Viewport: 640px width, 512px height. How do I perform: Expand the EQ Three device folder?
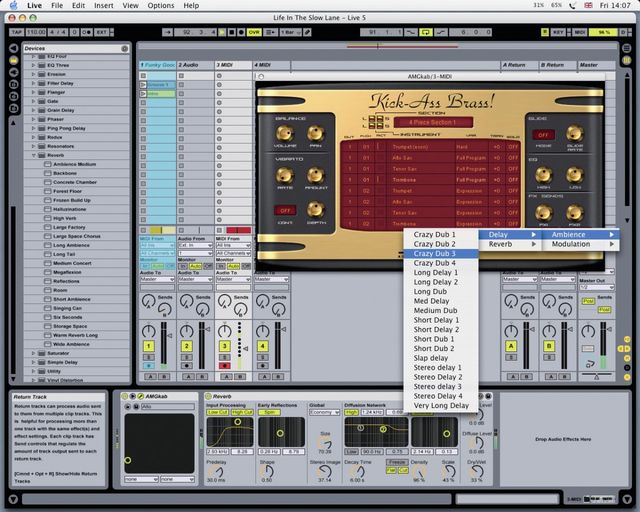33,65
